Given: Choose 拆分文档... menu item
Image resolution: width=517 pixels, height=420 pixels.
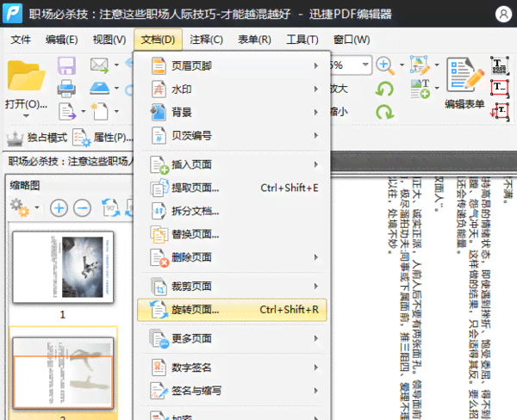Looking at the screenshot, I should coord(232,211).
